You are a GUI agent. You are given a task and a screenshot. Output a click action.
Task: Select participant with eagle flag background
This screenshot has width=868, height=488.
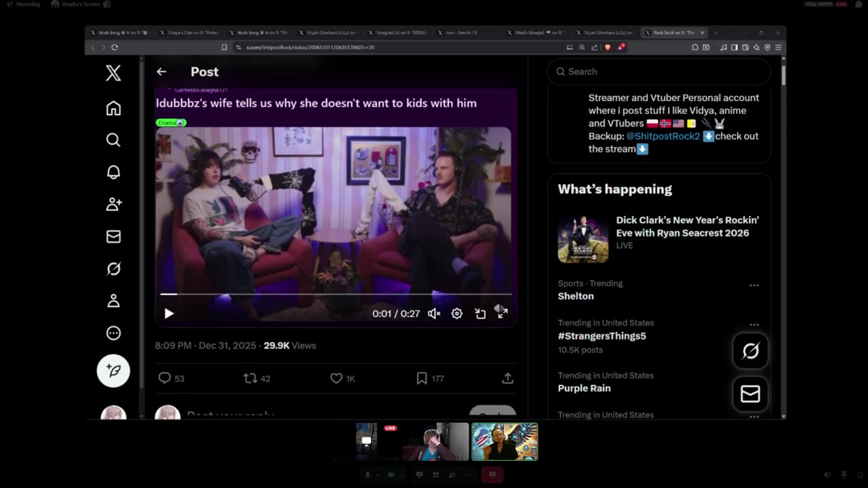click(x=505, y=442)
